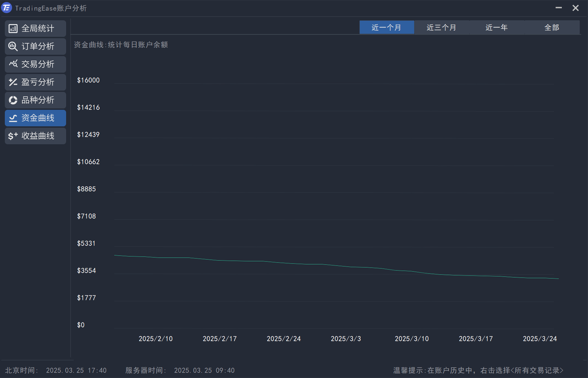Switch to the 全部 time range tab
Viewport: 588px width, 378px height.
[552, 28]
